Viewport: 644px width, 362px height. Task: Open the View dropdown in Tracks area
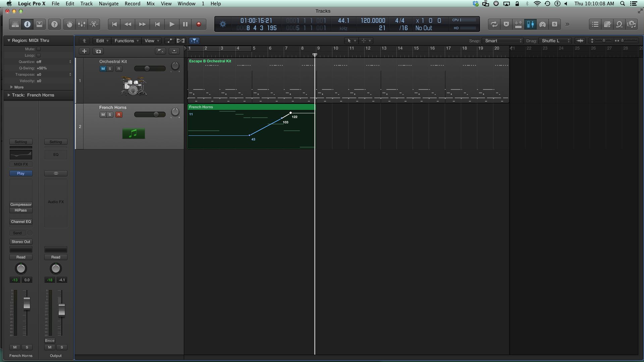tap(152, 41)
